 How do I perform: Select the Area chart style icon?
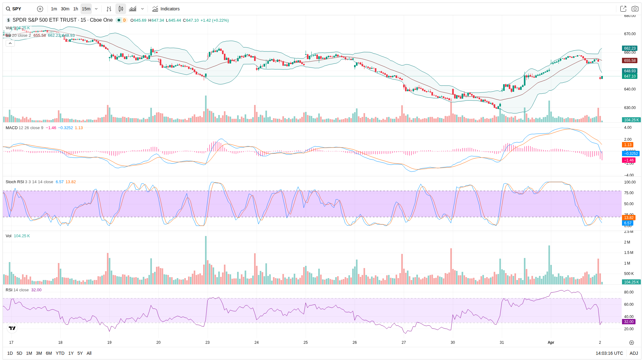tap(133, 9)
